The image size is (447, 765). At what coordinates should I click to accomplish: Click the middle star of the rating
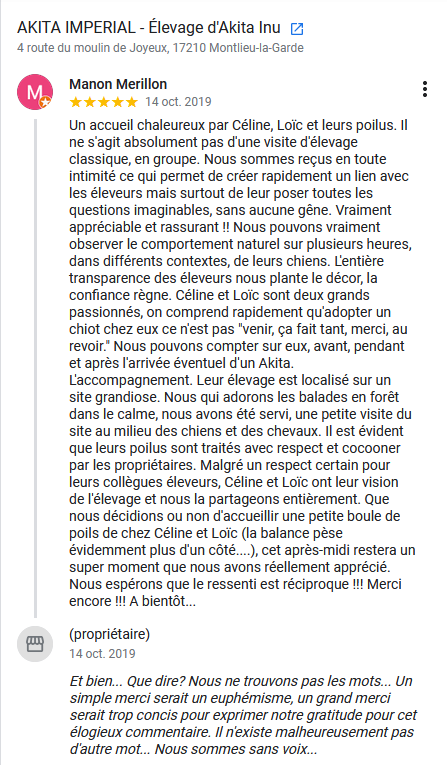(x=104, y=102)
